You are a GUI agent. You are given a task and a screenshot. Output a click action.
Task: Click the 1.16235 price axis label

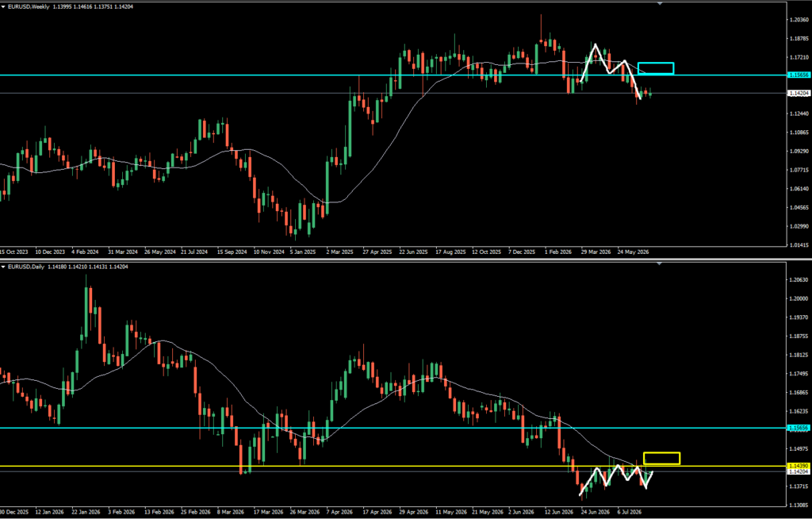[x=799, y=411]
